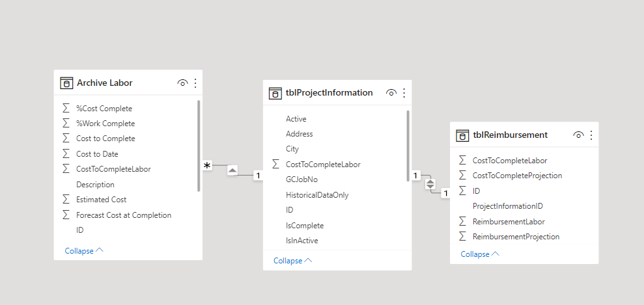Click the many (*) cardinality marker
The height and width of the screenshot is (305, 644).
point(207,166)
